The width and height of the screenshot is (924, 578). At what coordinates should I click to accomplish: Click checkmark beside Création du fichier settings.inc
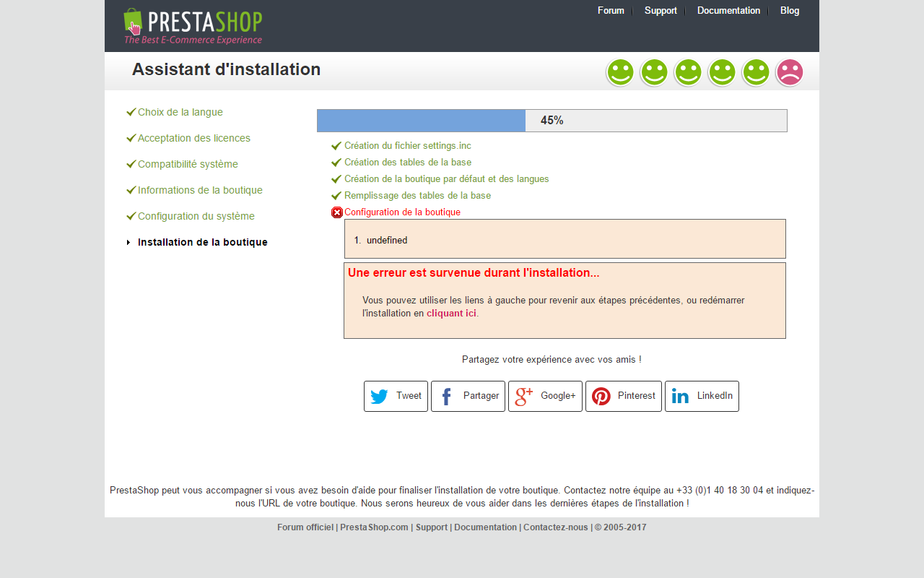(336, 146)
